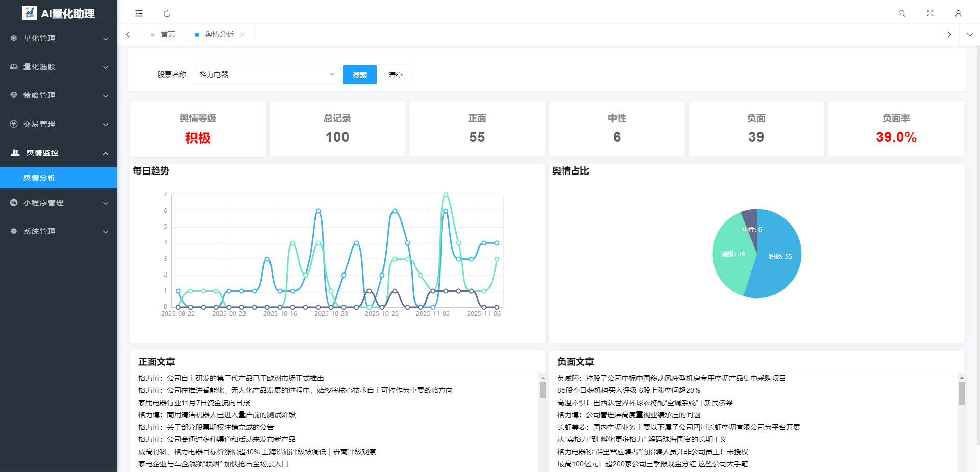This screenshot has height=472, width=980.
Task: Close the 舆情分析 tab with its X
Action: (x=243, y=35)
